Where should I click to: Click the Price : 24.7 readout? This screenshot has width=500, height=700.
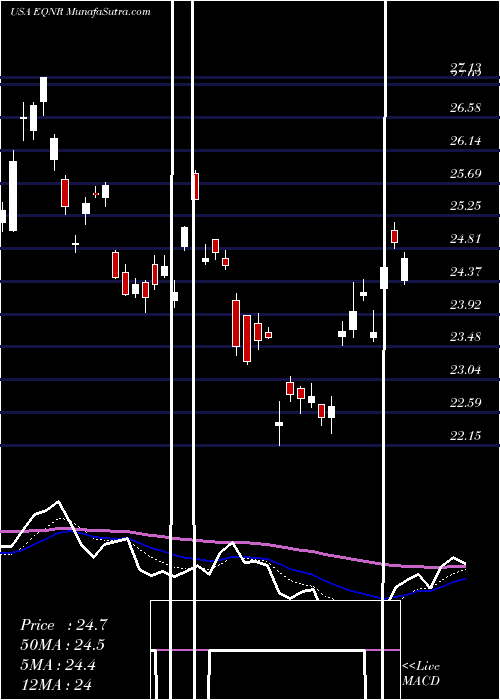coord(64,625)
